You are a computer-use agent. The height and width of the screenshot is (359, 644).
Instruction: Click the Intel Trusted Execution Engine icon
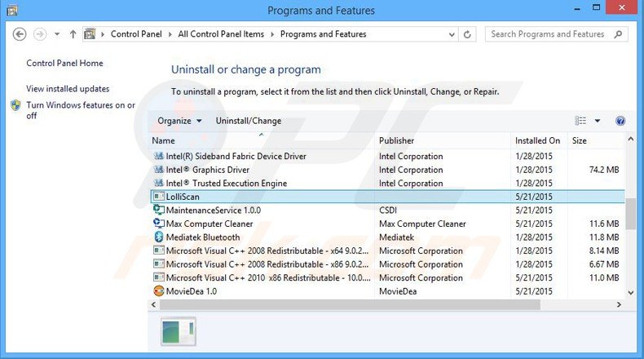(158, 184)
